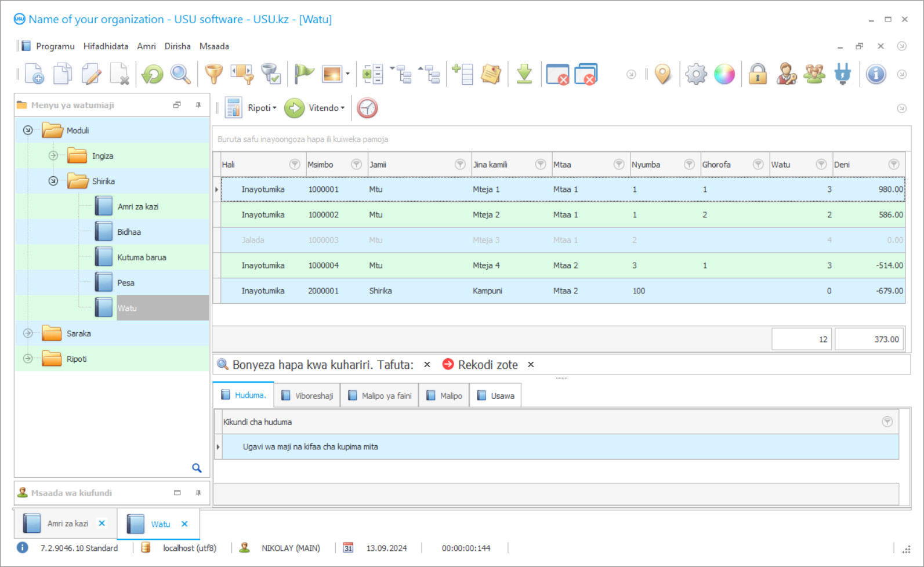Click the clock icon beside Vitendo
The image size is (924, 567).
(x=367, y=108)
